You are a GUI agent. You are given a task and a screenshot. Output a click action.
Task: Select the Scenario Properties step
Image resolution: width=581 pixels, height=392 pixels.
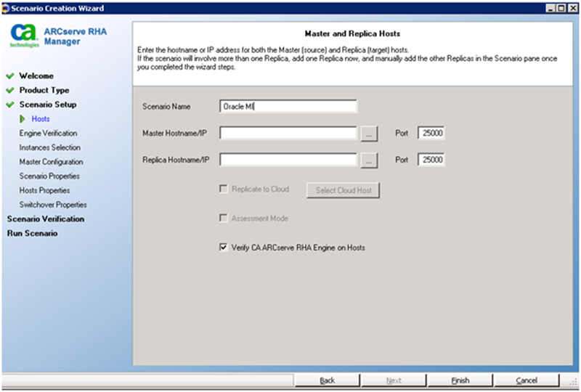point(49,176)
